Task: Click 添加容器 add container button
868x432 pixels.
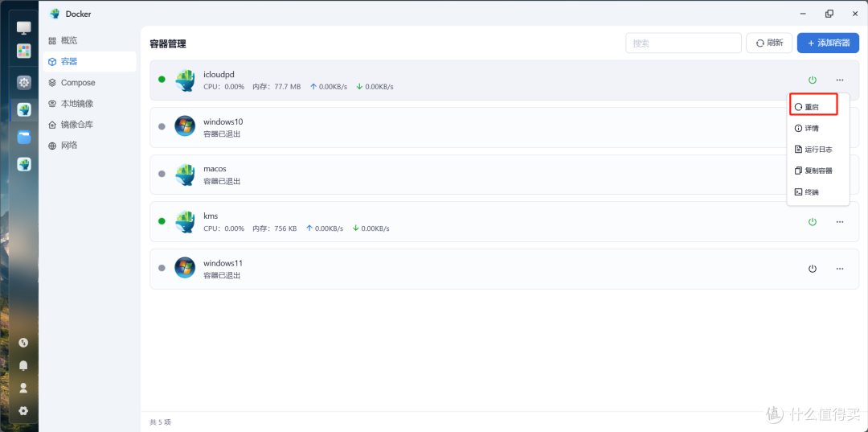Action: click(x=828, y=43)
